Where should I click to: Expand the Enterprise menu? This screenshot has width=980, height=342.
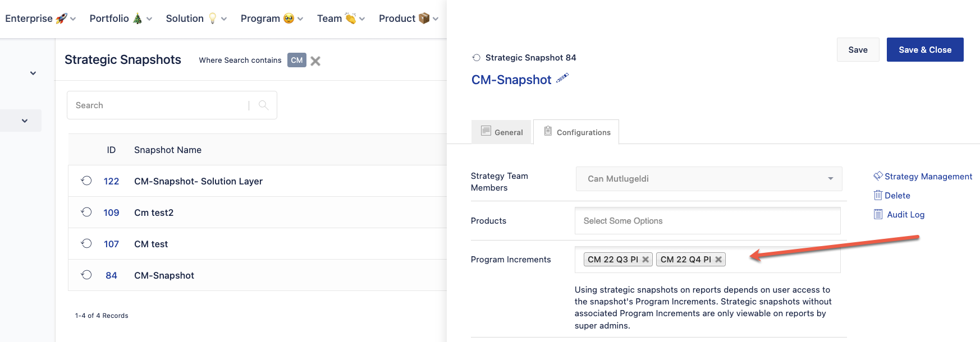tap(40, 19)
